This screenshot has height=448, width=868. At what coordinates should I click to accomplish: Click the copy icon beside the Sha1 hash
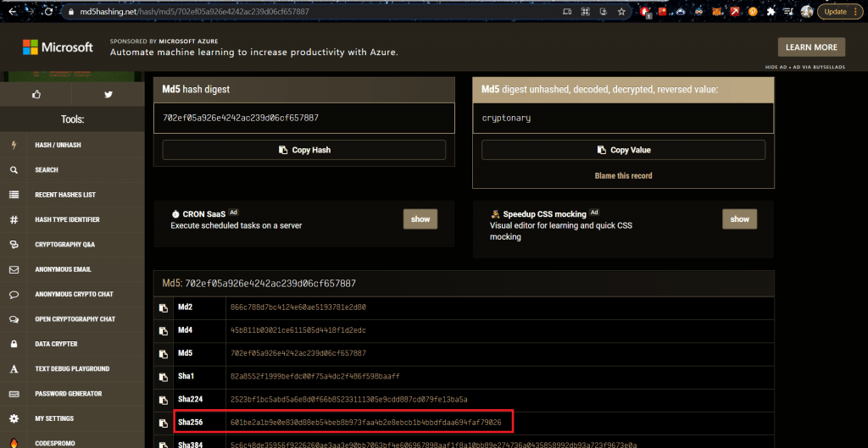164,376
